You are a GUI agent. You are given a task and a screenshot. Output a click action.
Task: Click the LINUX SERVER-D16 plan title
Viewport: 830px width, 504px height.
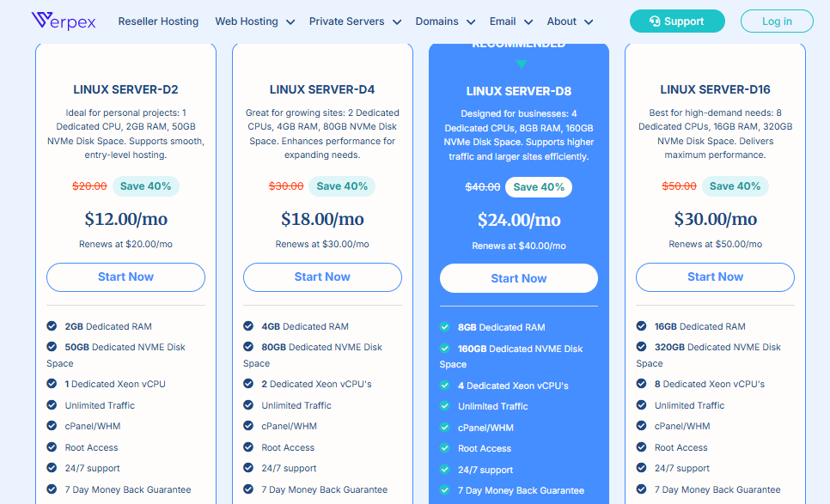pyautogui.click(x=715, y=89)
